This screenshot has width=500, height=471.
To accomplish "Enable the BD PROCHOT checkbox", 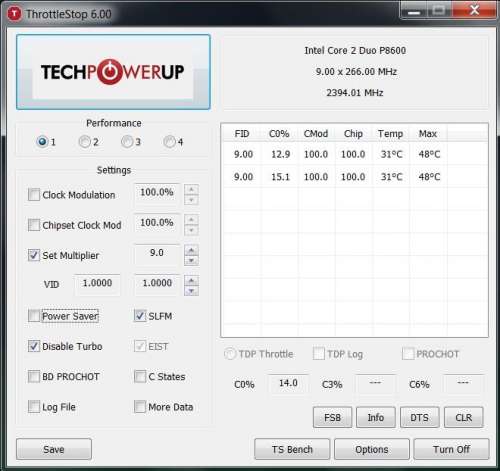I will click(34, 376).
